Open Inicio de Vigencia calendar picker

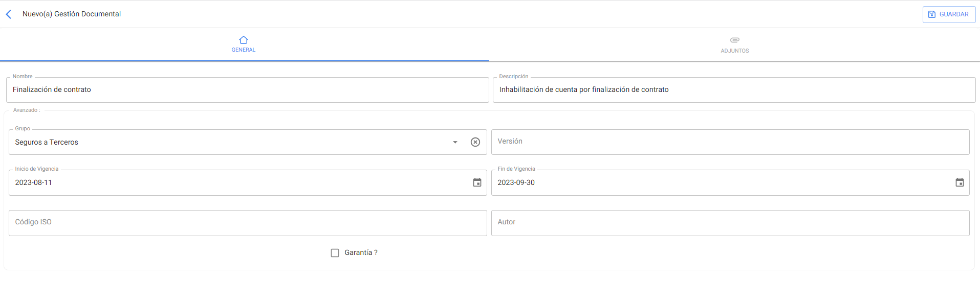(476, 182)
